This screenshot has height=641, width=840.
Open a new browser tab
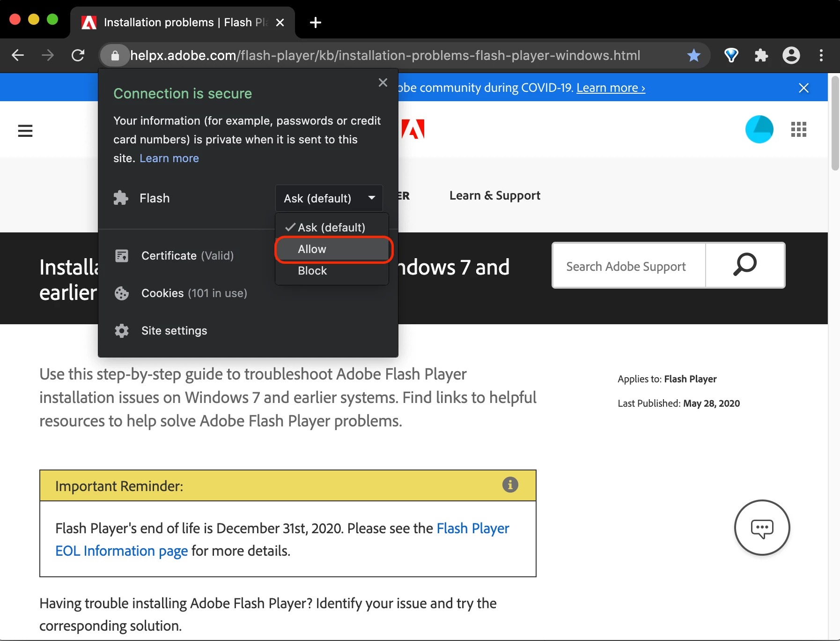[x=316, y=22]
